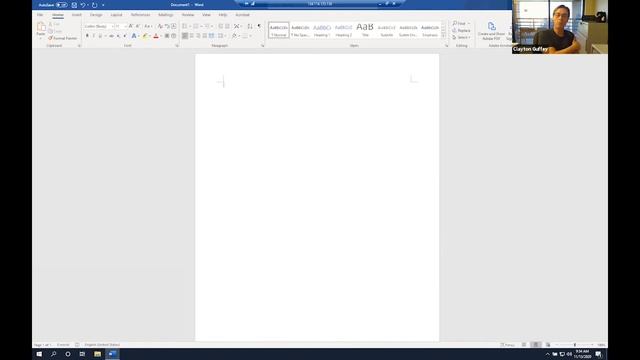Center the text

point(192,36)
